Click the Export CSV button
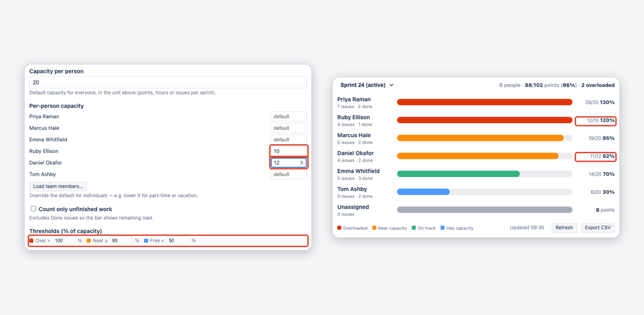The image size is (644, 315). pos(598,227)
